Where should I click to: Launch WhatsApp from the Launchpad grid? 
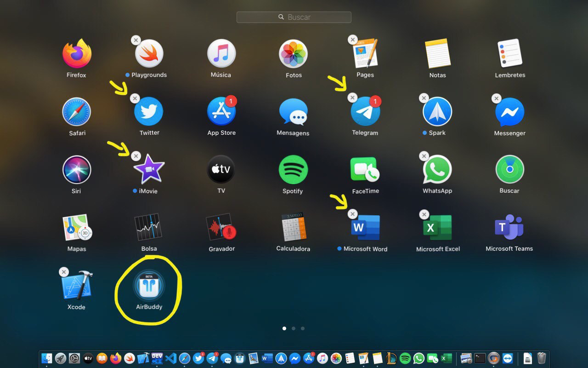coord(437,170)
